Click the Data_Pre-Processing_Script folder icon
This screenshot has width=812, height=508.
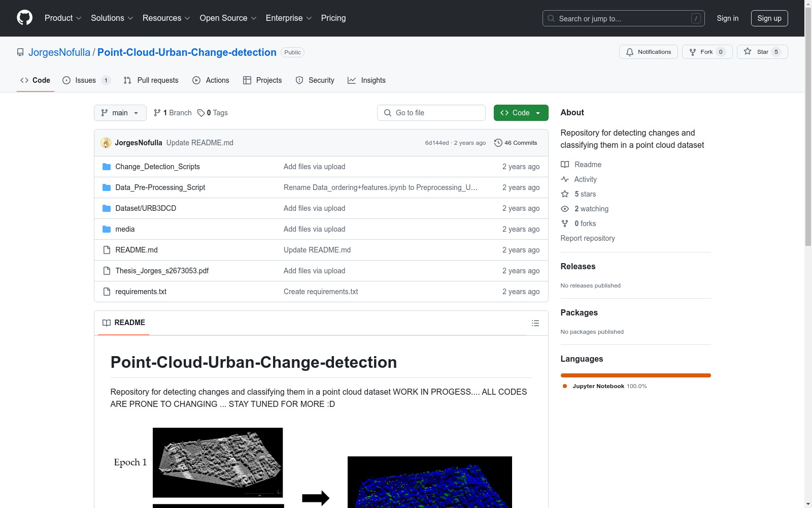(107, 187)
